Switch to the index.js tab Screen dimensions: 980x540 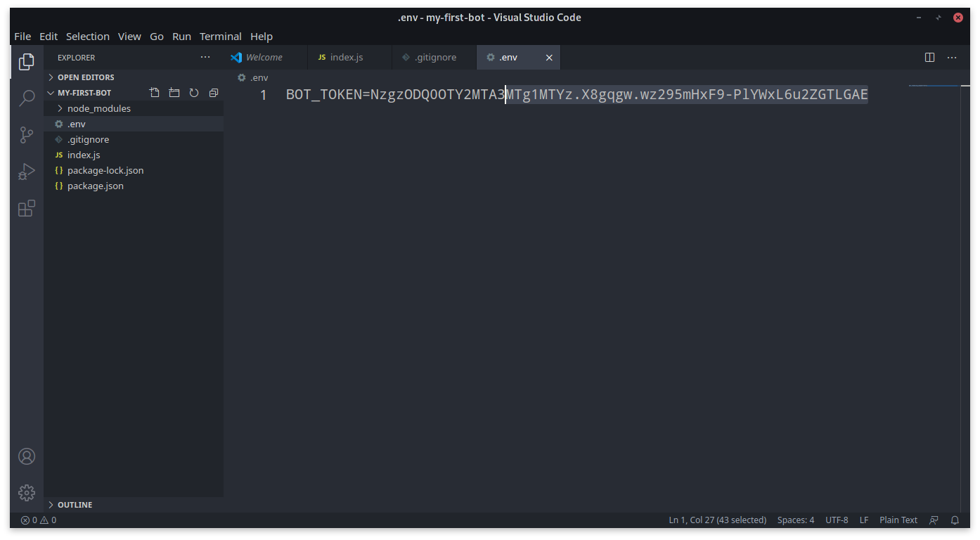349,58
